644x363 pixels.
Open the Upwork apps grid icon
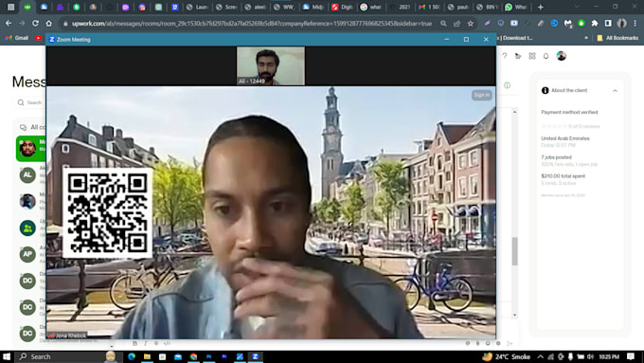tap(532, 56)
